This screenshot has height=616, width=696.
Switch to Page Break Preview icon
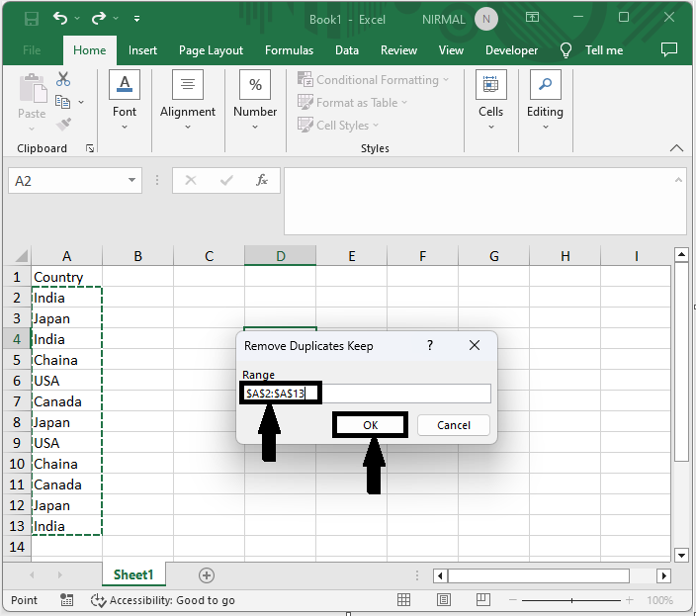[x=482, y=600]
